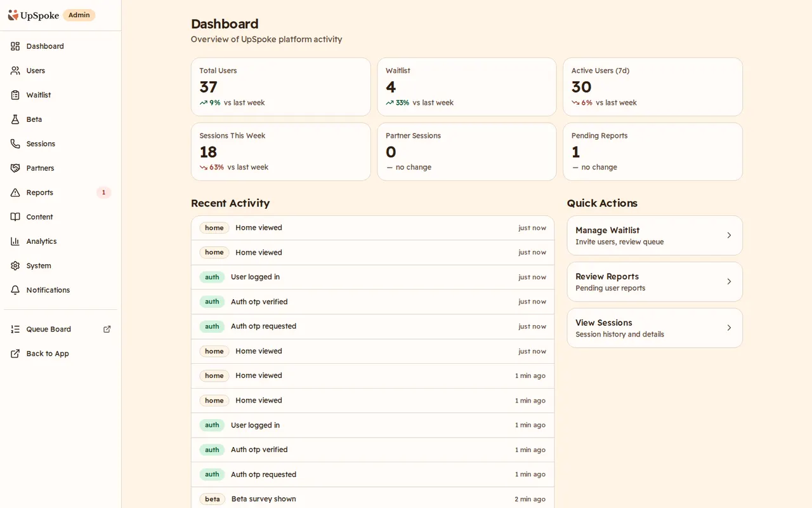Click the Admin badge next to UpSpoke

pyautogui.click(x=79, y=15)
